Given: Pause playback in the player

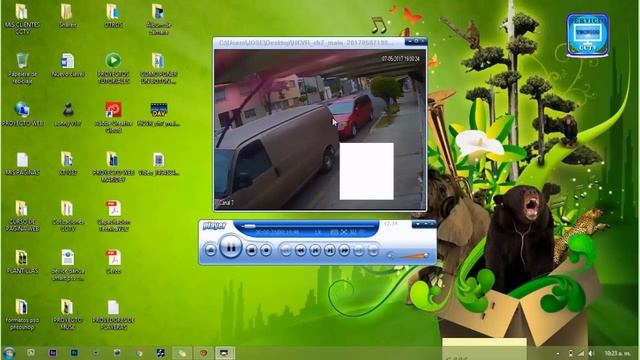Looking at the screenshot, I should [x=231, y=247].
